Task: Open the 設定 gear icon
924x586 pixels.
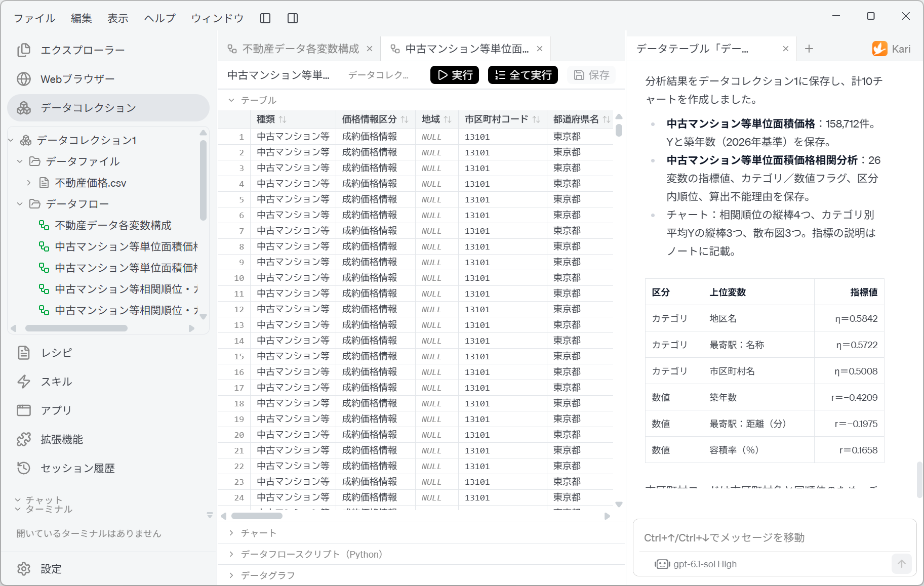Action: [24, 569]
